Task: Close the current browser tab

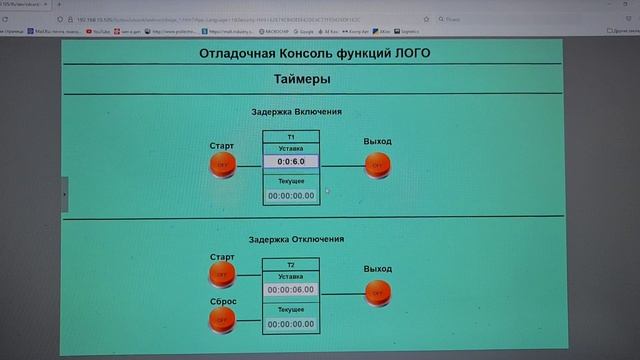Action: [x=45, y=4]
